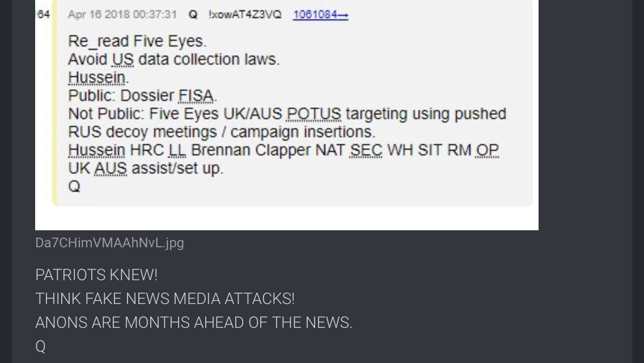Click the standalone underlined 'Hussein.' line

coord(98,78)
